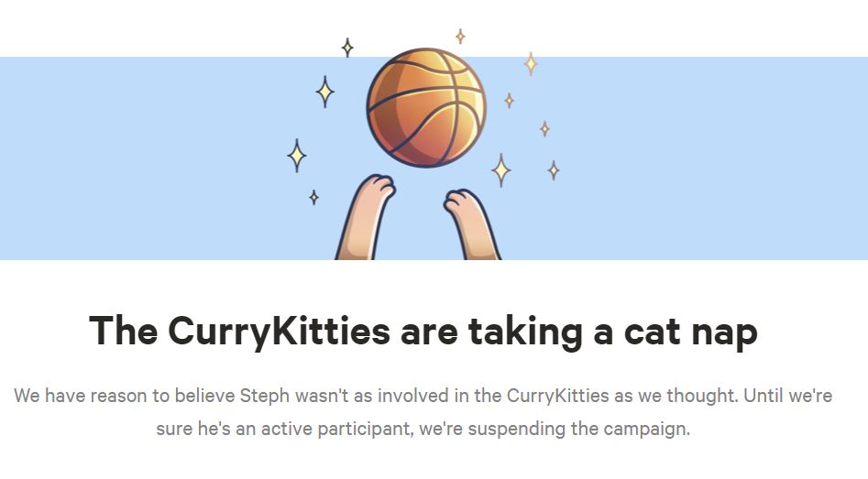Viewport: 868px width, 479px height.
Task: Select the word "Steph" in the paragraph
Action: point(263,397)
